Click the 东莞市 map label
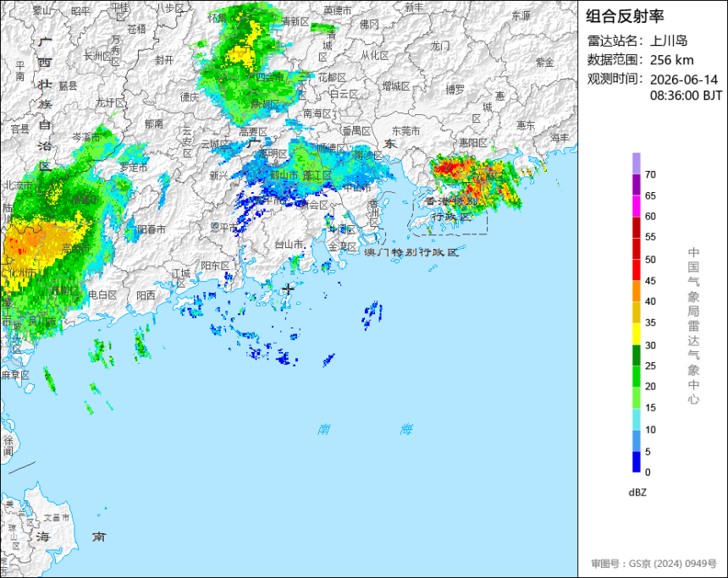This screenshot has height=578, width=728. (405, 131)
